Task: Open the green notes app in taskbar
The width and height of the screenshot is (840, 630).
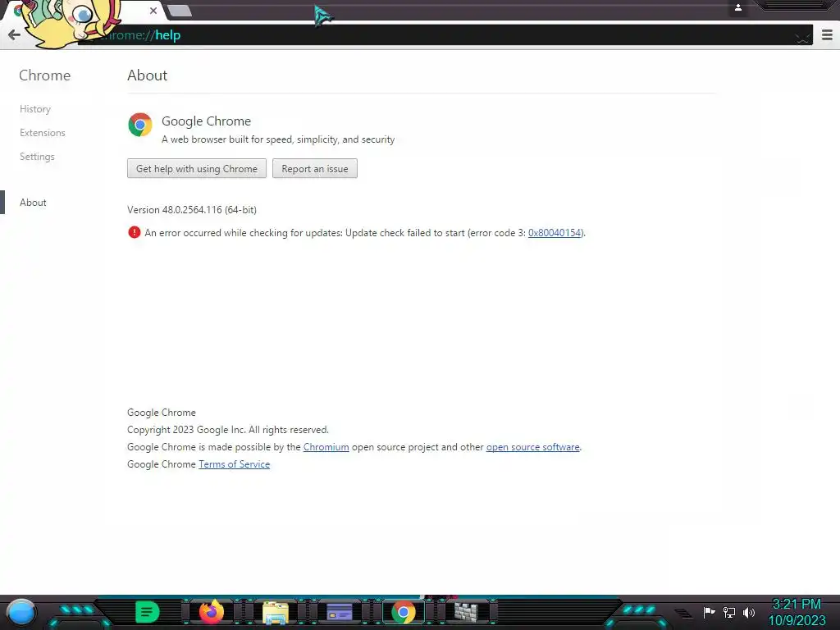Action: tap(148, 612)
